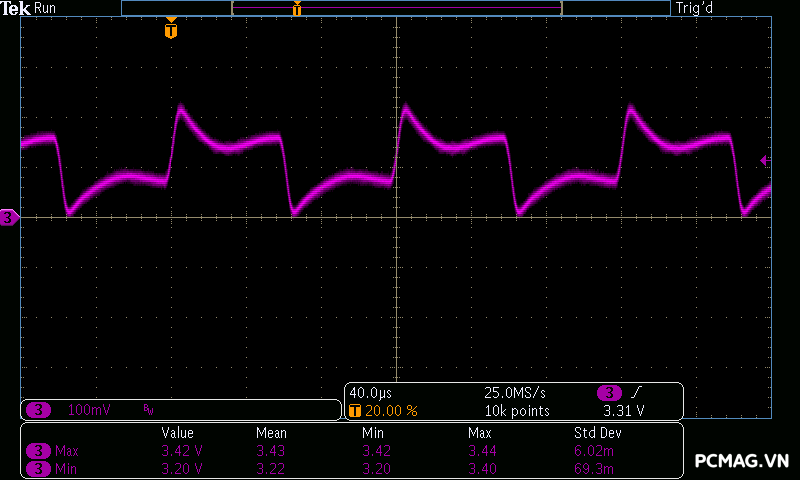The image size is (800, 480).
Task: Select the channel 3 ground reference marker
Action: coord(9,217)
